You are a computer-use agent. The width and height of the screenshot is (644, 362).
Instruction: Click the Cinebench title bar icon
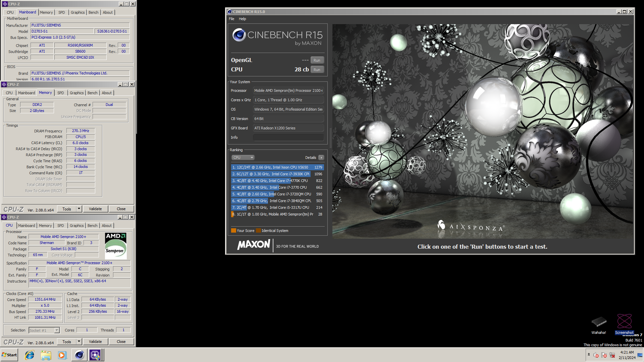point(230,12)
